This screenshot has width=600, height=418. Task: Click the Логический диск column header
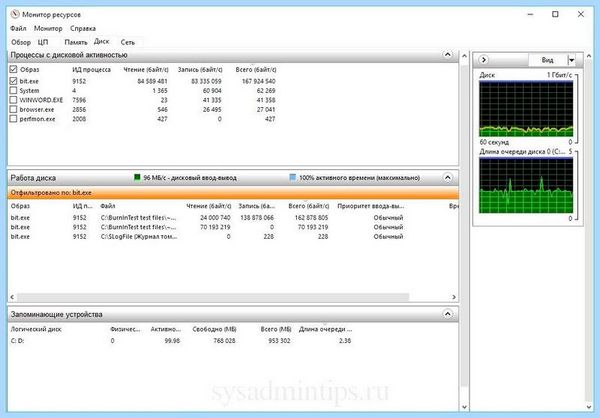pos(36,329)
